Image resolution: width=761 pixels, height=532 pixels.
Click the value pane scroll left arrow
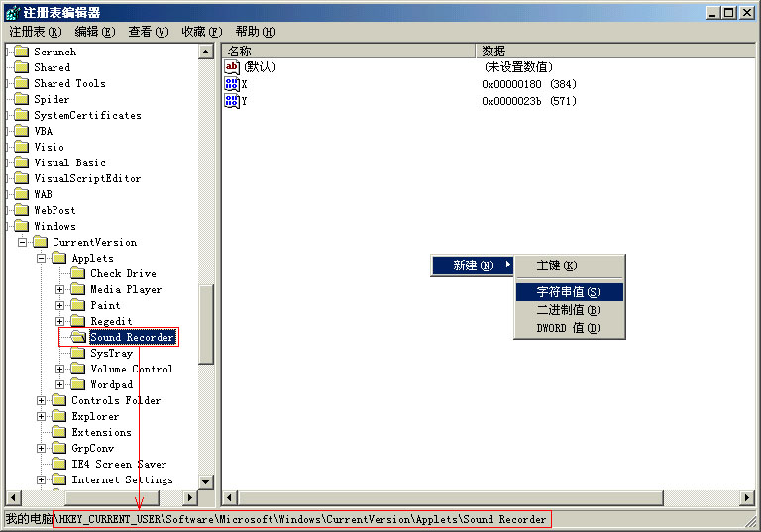230,497
